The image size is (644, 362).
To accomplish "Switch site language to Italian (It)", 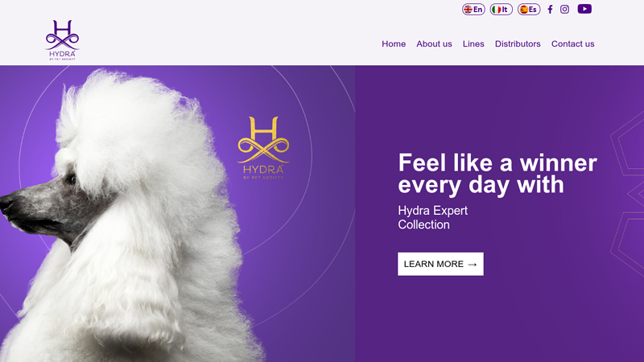I will [501, 9].
